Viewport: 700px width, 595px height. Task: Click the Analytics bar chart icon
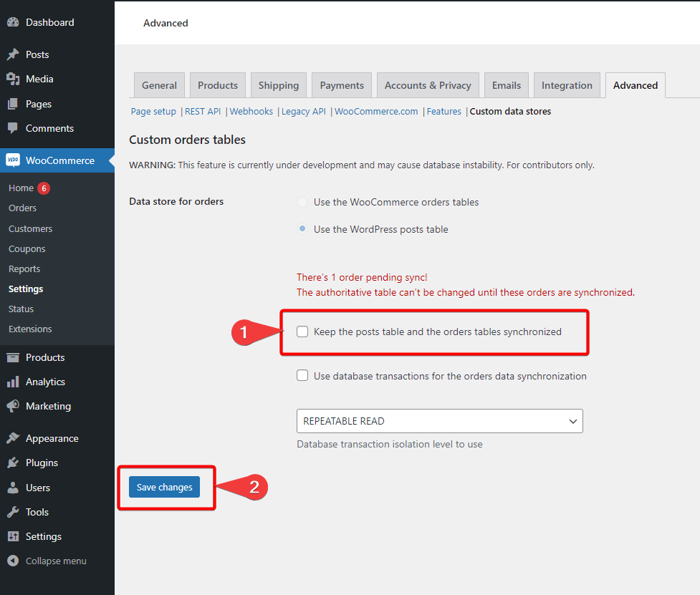pos(13,382)
